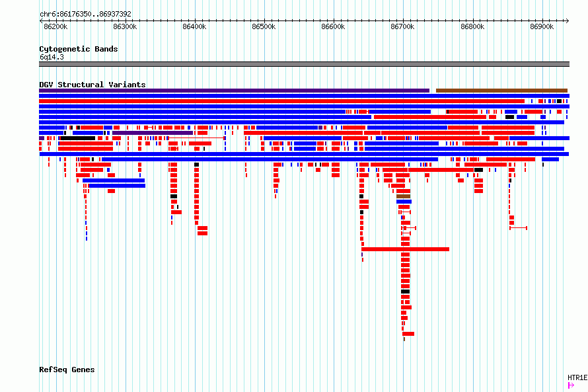Click the 86600k ruler position label
588x392 pixels.
click(333, 26)
